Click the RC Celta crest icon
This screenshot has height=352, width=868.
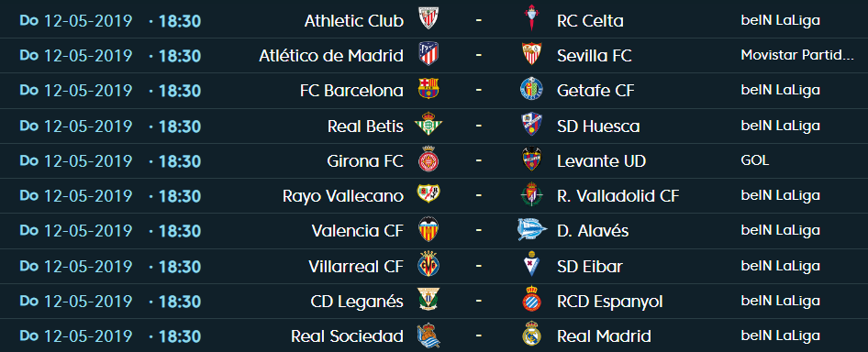tap(531, 20)
